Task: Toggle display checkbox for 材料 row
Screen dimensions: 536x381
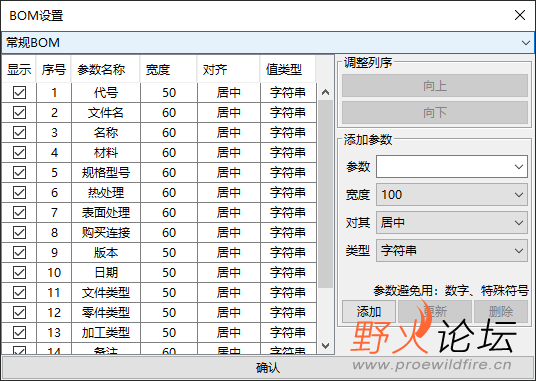Action: (19, 152)
